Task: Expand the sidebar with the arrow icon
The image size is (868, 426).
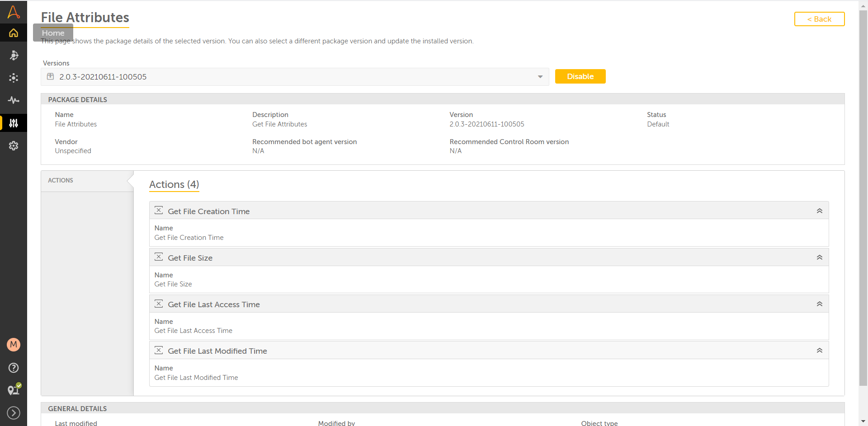Action: click(14, 412)
